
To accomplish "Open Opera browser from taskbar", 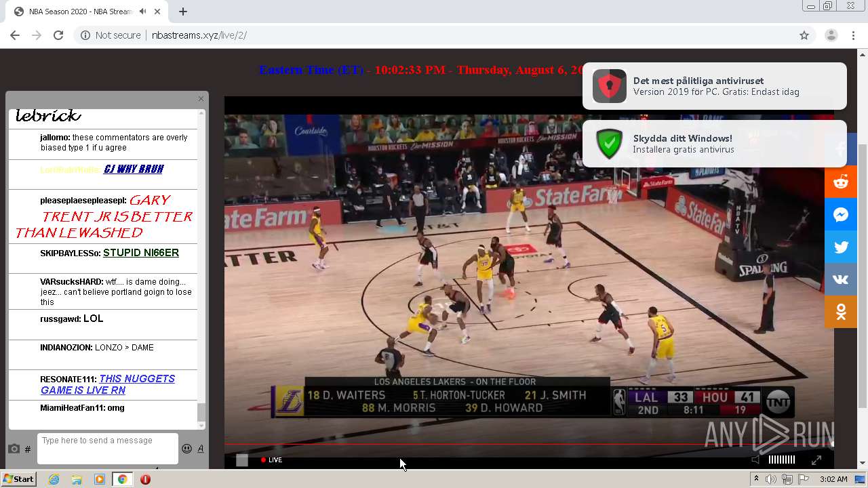I will pyautogui.click(x=145, y=479).
